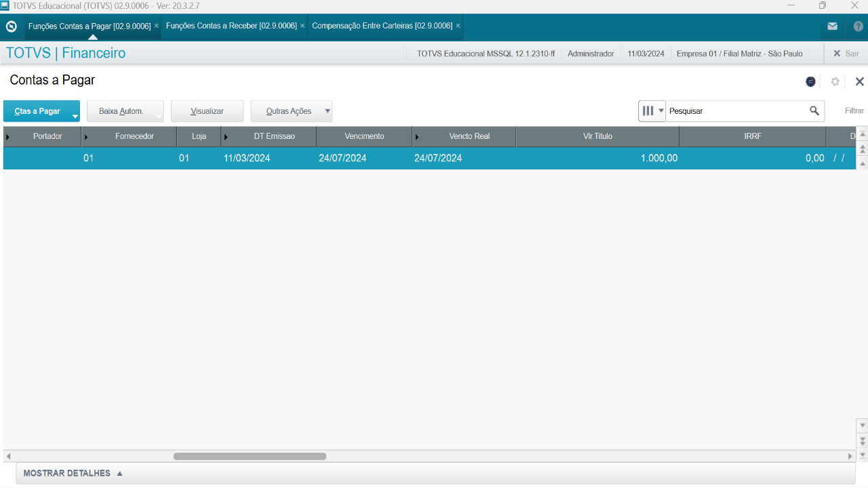Select the Loja column header
868x488 pixels.
199,136
